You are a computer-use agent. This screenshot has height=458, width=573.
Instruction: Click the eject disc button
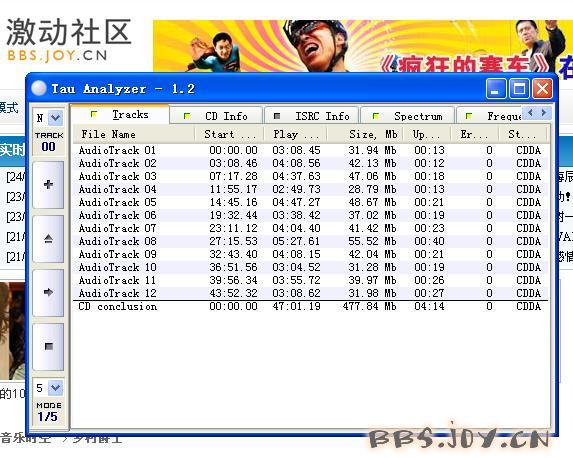(48, 239)
